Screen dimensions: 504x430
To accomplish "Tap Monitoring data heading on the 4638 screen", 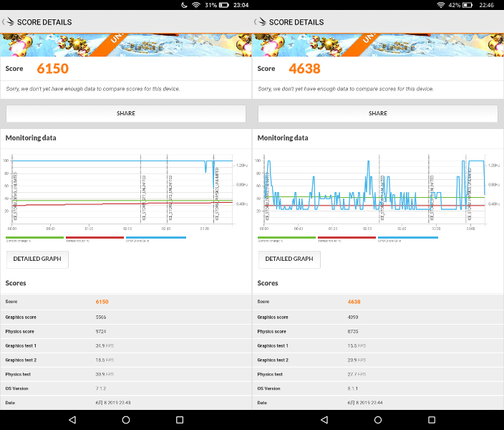I will (283, 138).
